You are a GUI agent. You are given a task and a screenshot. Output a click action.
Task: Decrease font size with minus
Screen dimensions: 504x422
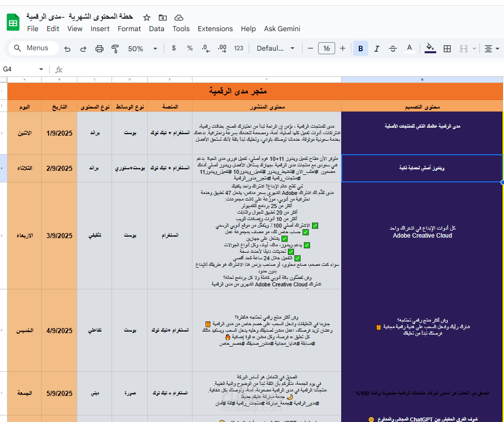pos(310,48)
